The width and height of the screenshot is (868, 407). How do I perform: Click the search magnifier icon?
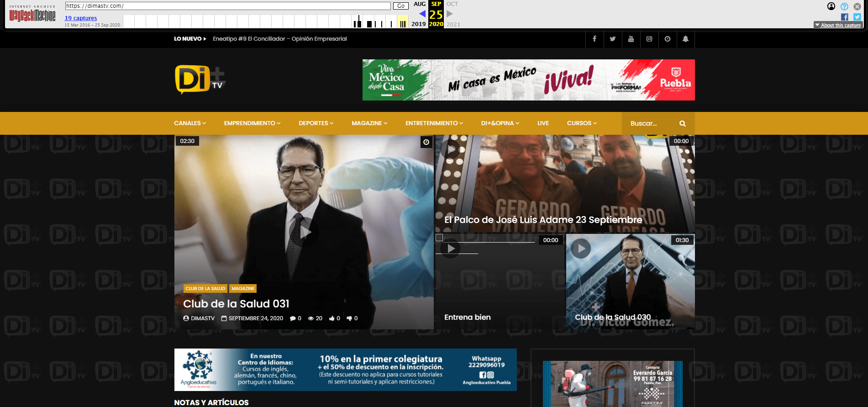682,123
